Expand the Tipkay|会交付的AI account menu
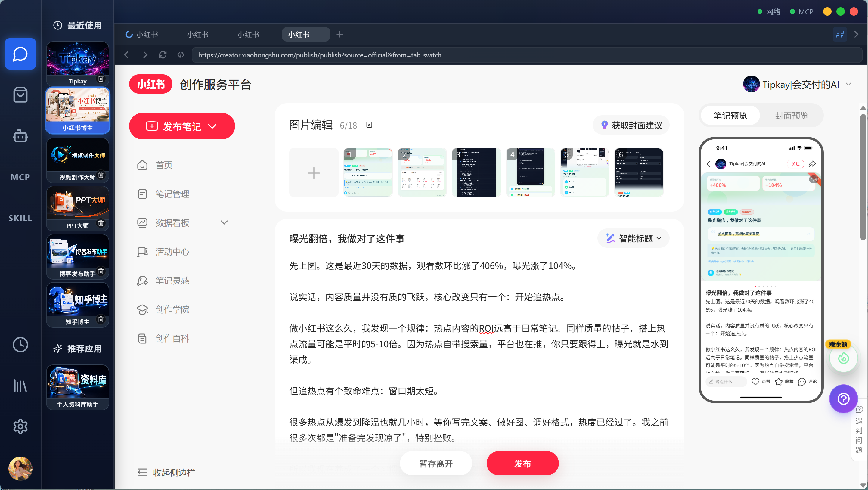The height and width of the screenshot is (490, 868). 848,84
